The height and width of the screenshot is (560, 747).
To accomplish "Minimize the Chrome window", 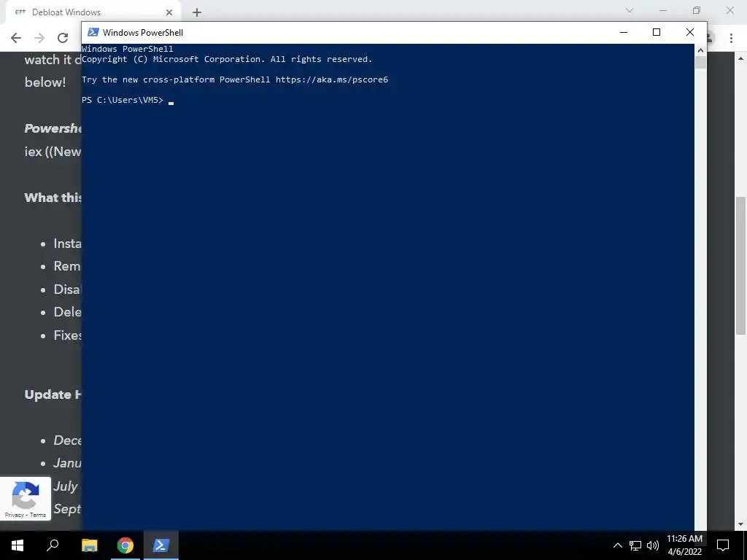I will (663, 10).
